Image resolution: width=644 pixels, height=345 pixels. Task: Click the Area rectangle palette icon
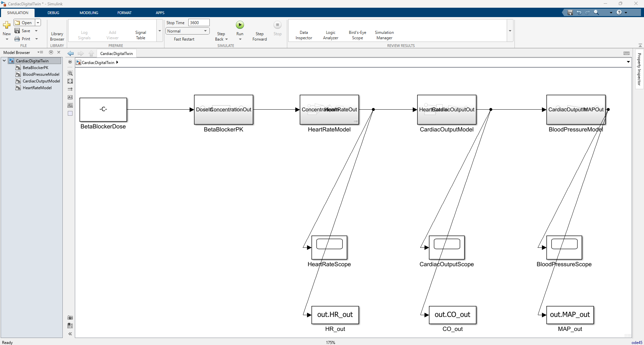pyautogui.click(x=70, y=113)
